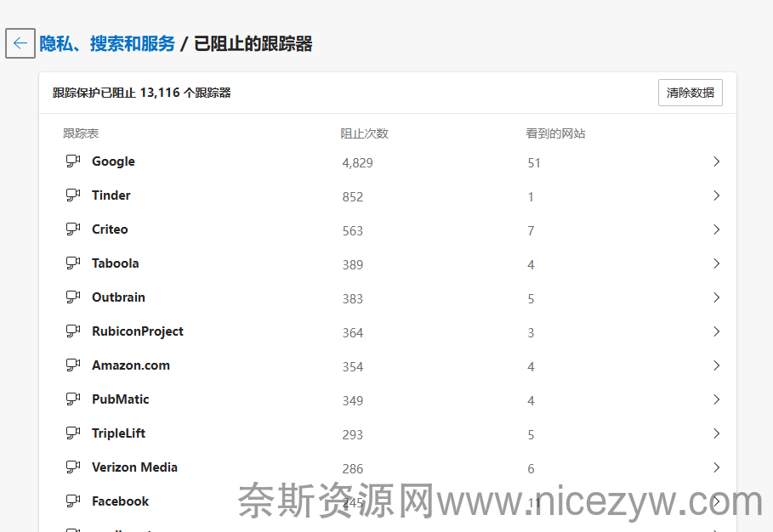Click Tinder's blocked count 852

[352, 197]
